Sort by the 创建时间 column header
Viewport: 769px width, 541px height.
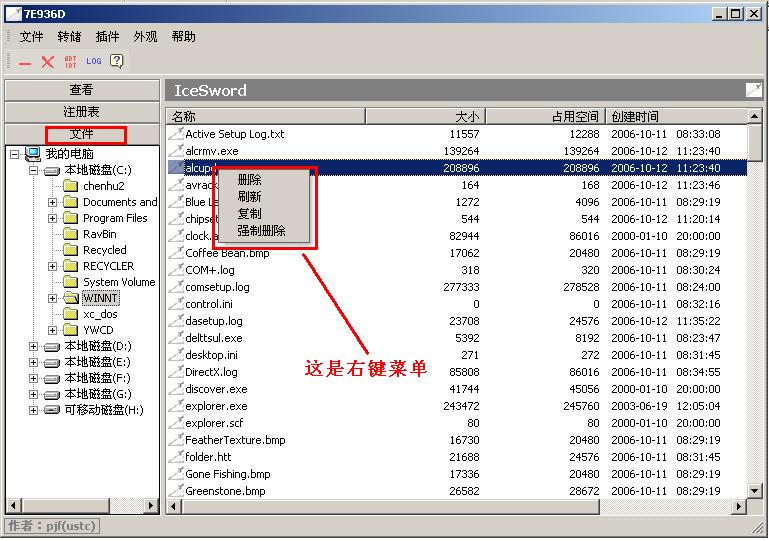tap(676, 116)
